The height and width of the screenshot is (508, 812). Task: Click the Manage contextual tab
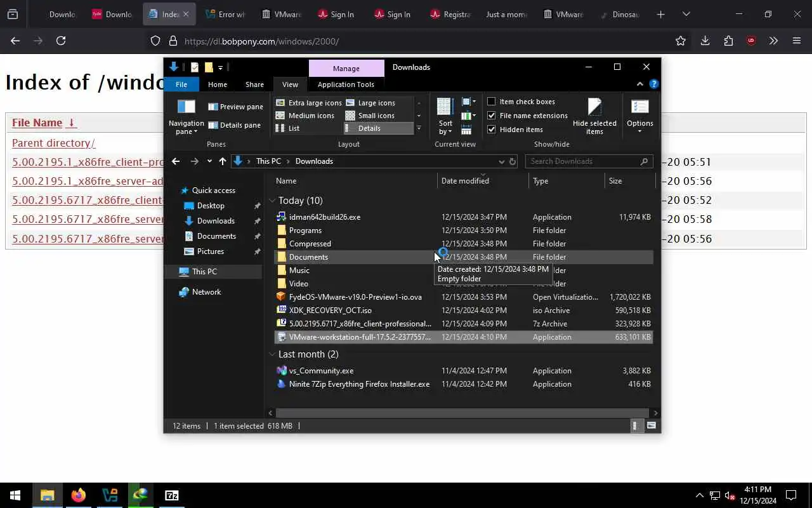pos(346,68)
